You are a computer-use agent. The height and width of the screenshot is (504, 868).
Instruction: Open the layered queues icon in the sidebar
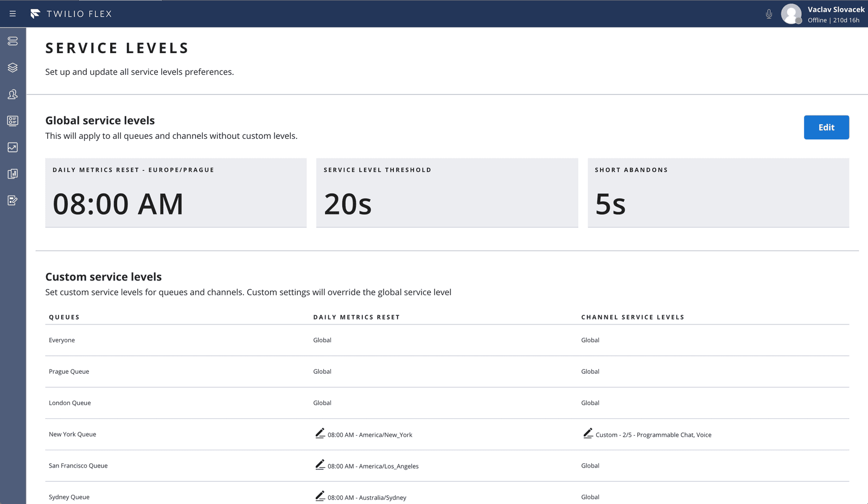12,67
